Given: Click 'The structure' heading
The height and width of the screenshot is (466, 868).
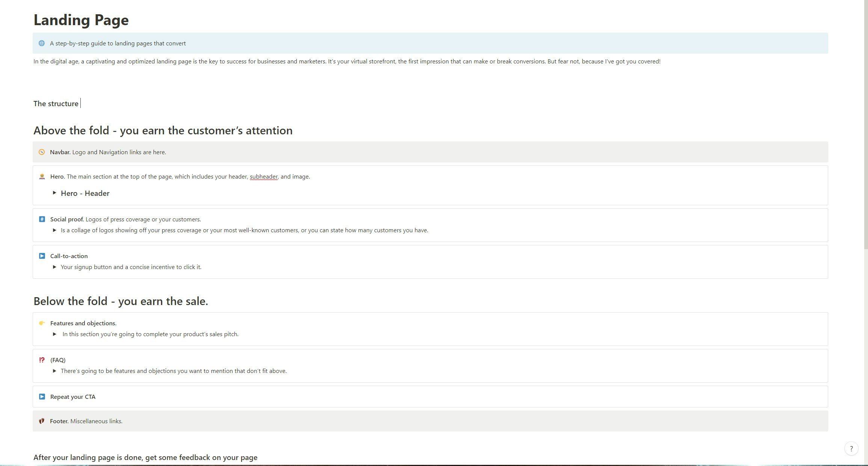Looking at the screenshot, I should [56, 104].
